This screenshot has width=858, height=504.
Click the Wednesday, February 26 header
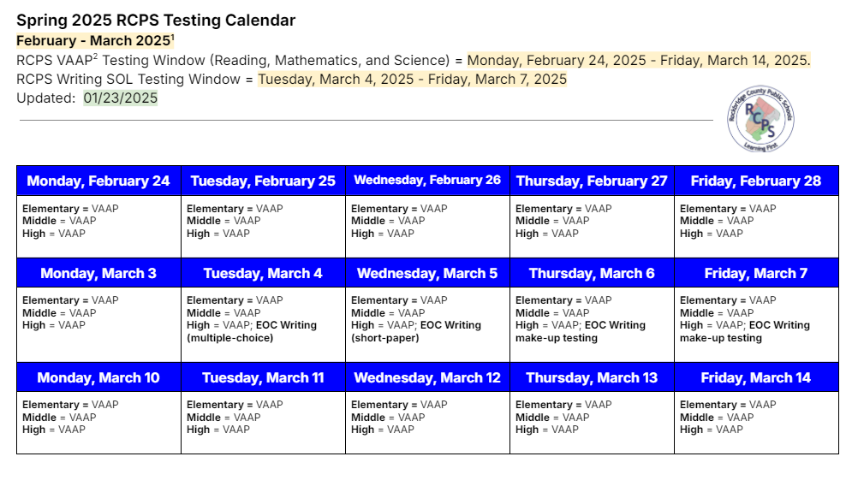[x=427, y=181]
